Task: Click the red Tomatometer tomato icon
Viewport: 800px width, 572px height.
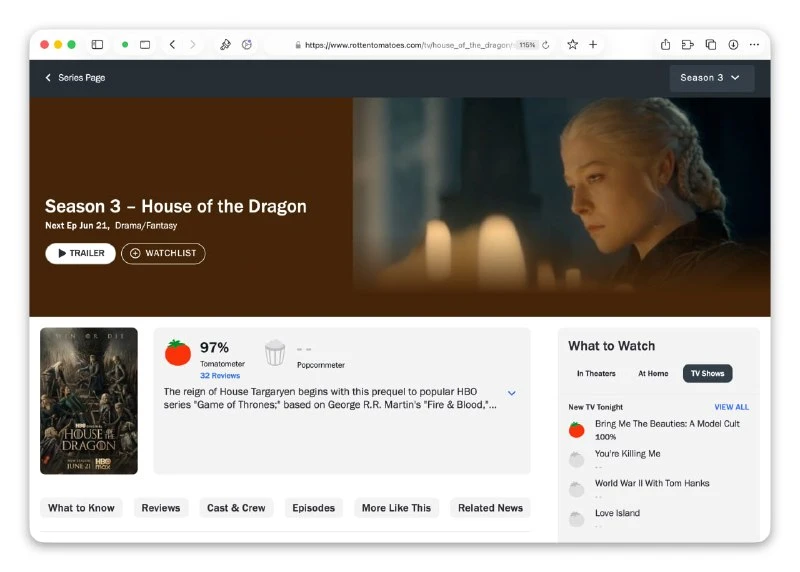Action: (x=178, y=353)
